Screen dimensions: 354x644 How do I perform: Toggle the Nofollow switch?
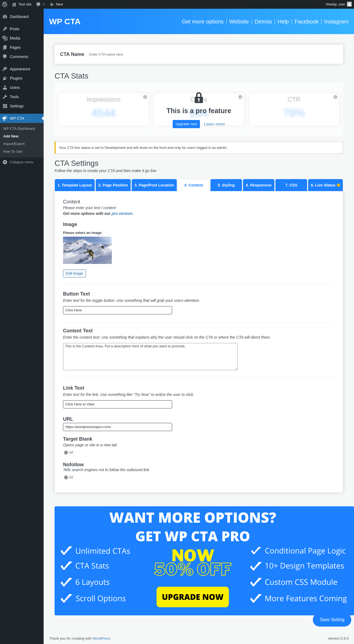(69, 477)
